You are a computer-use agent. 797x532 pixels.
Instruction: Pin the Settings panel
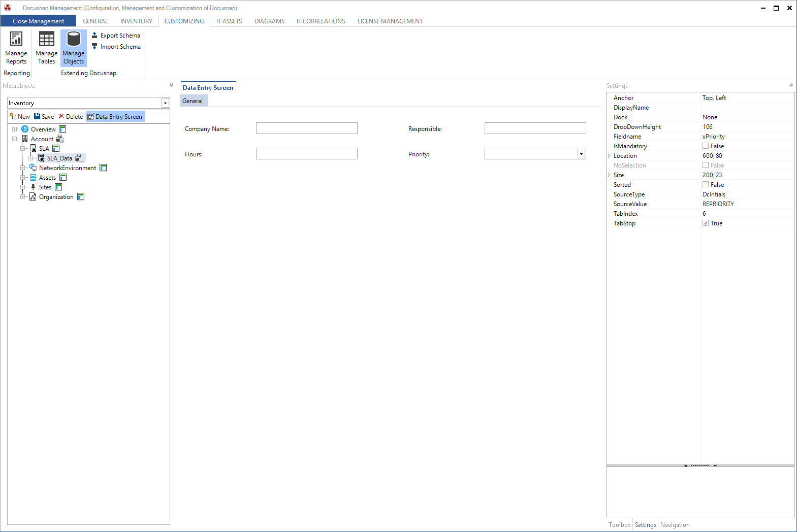[791, 85]
